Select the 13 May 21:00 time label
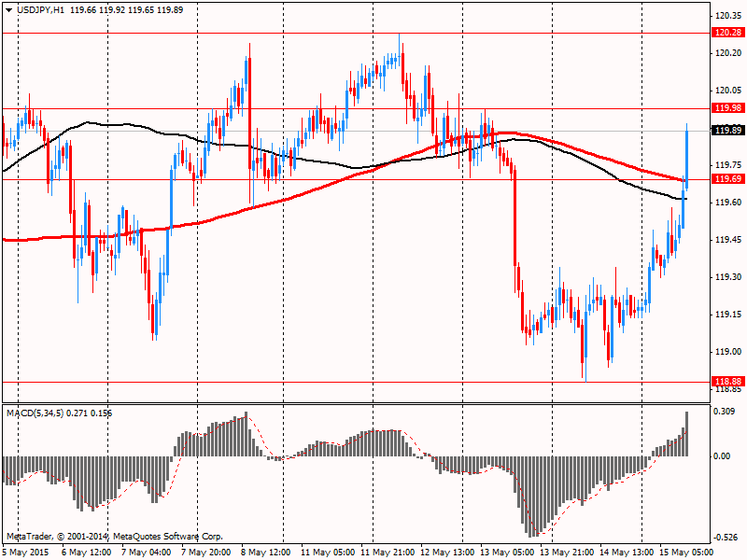Screen dimensions: 747x560 567,553
